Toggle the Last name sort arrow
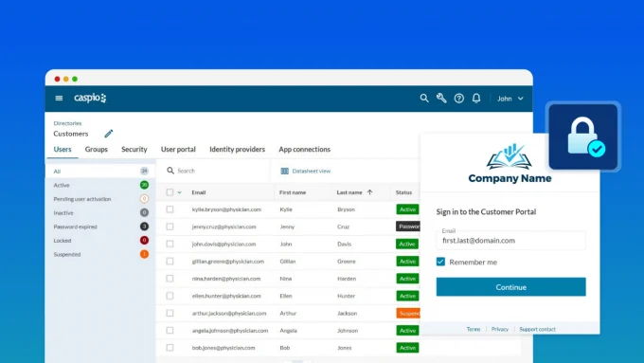 [369, 192]
